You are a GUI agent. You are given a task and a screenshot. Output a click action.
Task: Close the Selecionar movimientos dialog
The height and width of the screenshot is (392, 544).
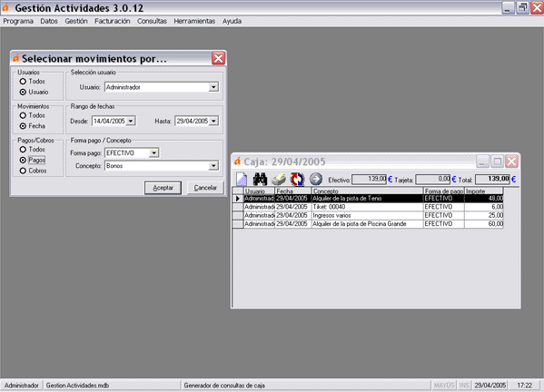(218, 58)
